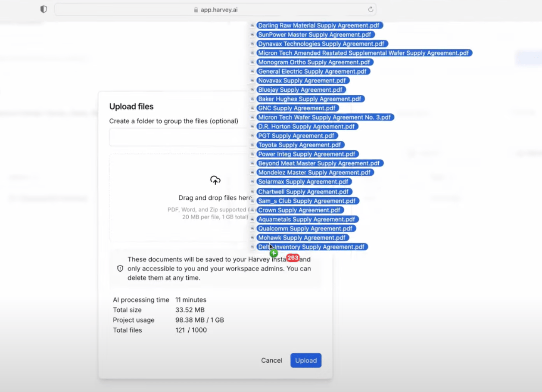Click the PDF icon beside General Electric
542x392 pixels.
coord(252,71)
